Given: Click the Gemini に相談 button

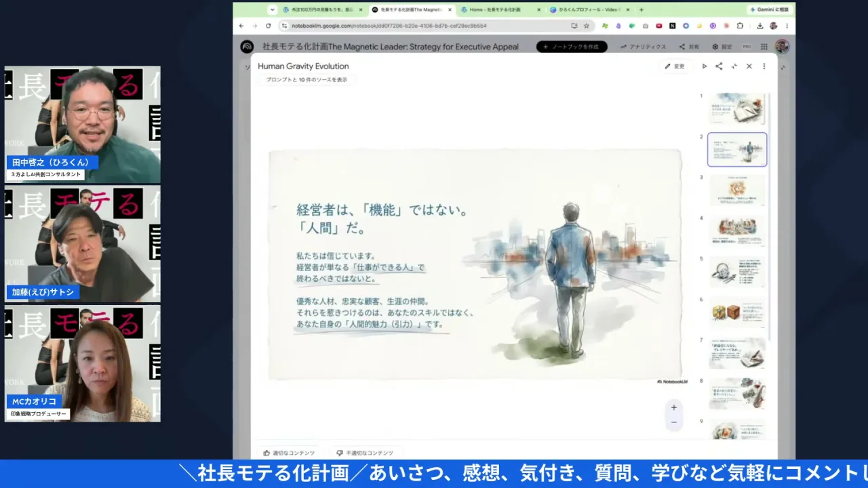Looking at the screenshot, I should tap(770, 9).
